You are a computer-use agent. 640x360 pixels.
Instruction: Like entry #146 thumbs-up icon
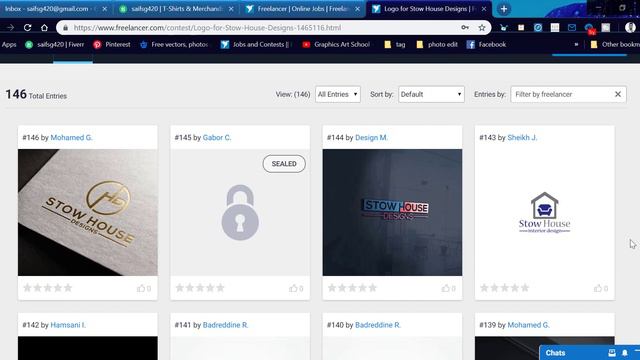click(141, 288)
